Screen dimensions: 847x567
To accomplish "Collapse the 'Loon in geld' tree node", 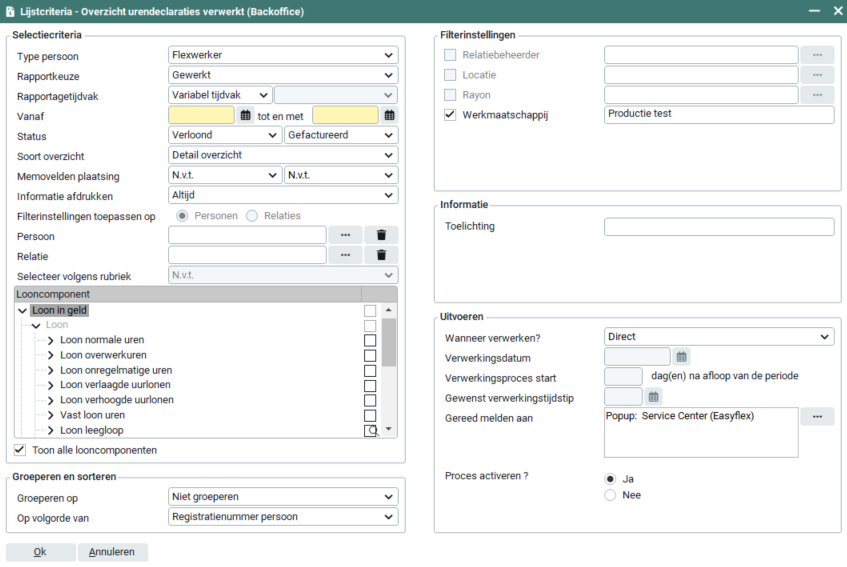I will click(x=23, y=311).
